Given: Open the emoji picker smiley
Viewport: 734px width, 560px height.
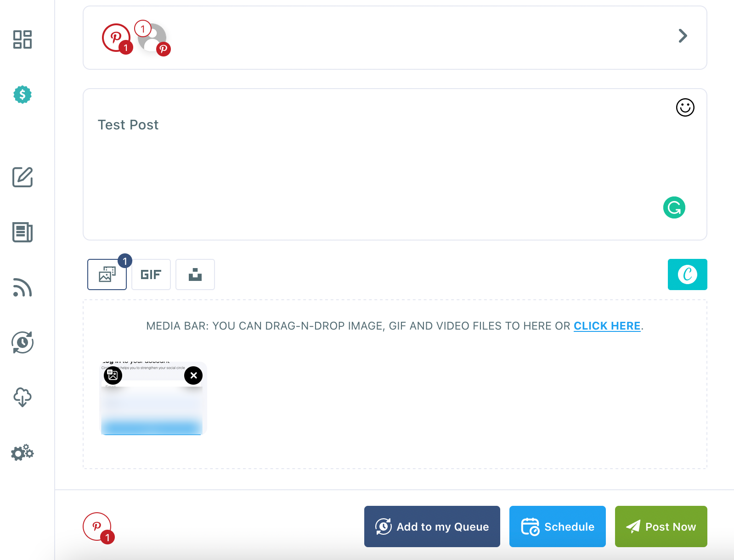Looking at the screenshot, I should 685,107.
